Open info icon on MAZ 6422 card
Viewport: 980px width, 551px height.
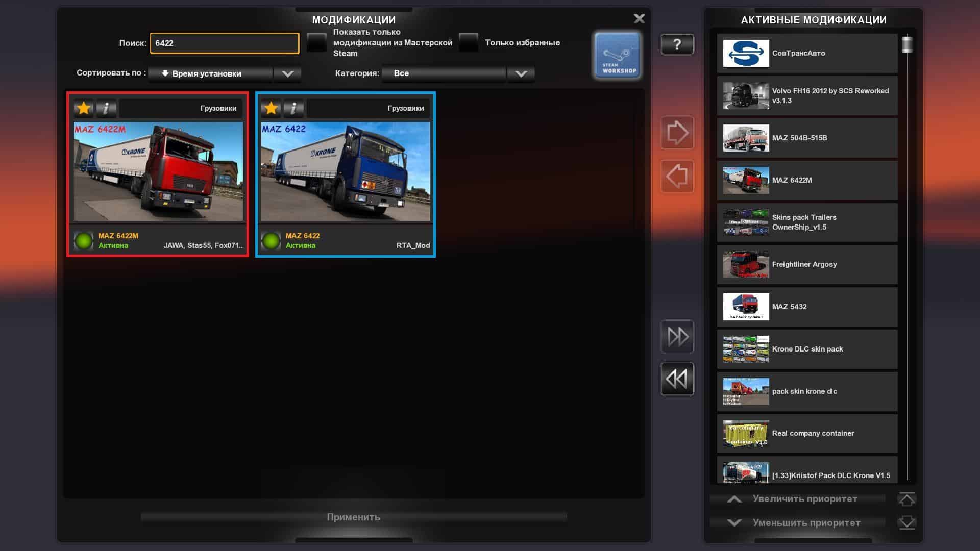[x=293, y=108]
